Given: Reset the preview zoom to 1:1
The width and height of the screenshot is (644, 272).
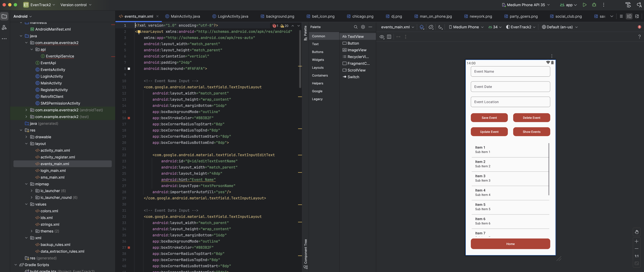Looking at the screenshot, I should [637, 256].
